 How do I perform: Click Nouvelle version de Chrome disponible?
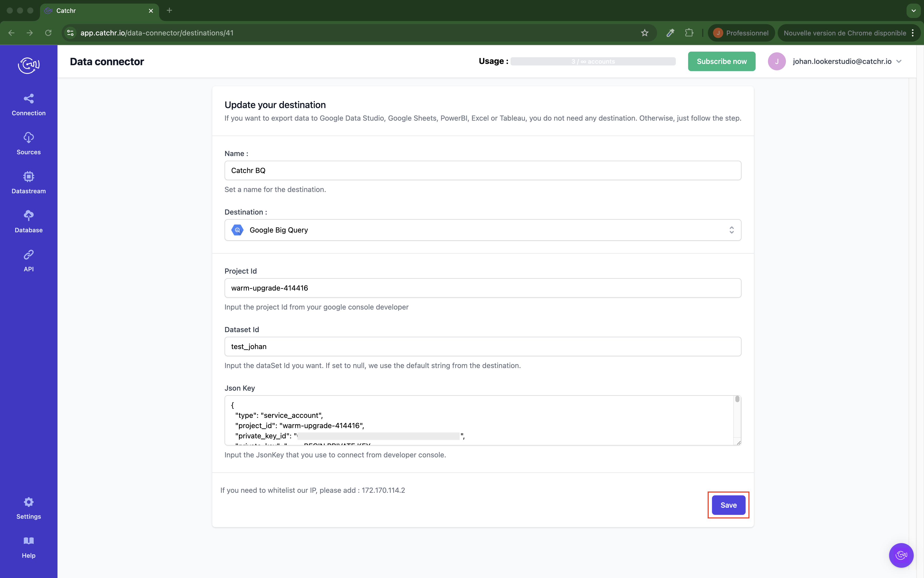(845, 33)
